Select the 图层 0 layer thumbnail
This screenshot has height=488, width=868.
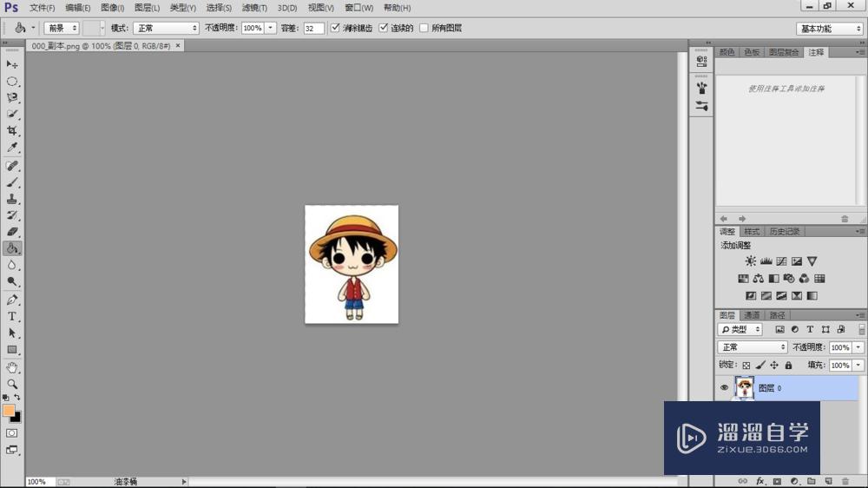pyautogui.click(x=744, y=388)
